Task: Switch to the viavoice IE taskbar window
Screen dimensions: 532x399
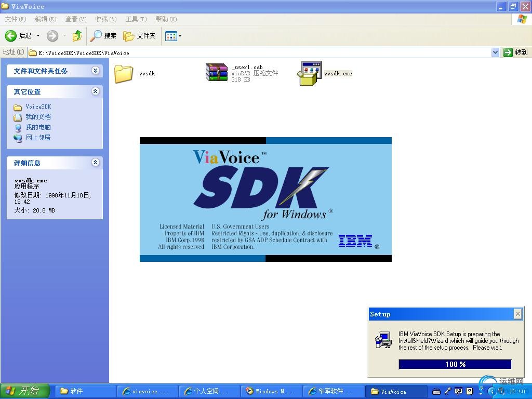Action: tap(148, 391)
